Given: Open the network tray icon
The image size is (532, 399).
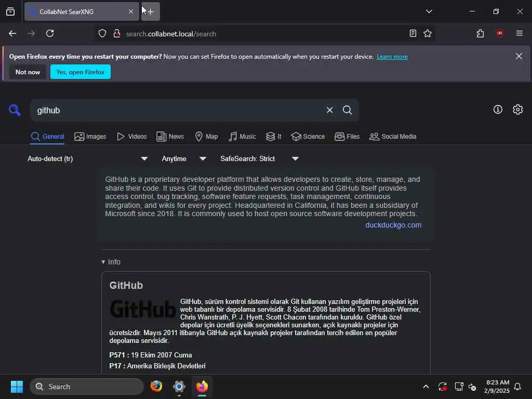Looking at the screenshot, I should [x=459, y=387].
